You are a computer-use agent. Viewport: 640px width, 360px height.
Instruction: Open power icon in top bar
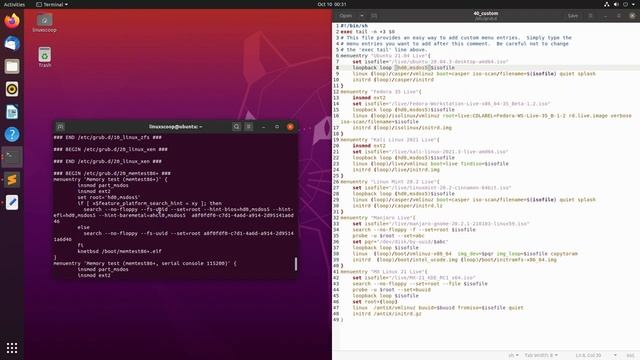(x=625, y=4)
